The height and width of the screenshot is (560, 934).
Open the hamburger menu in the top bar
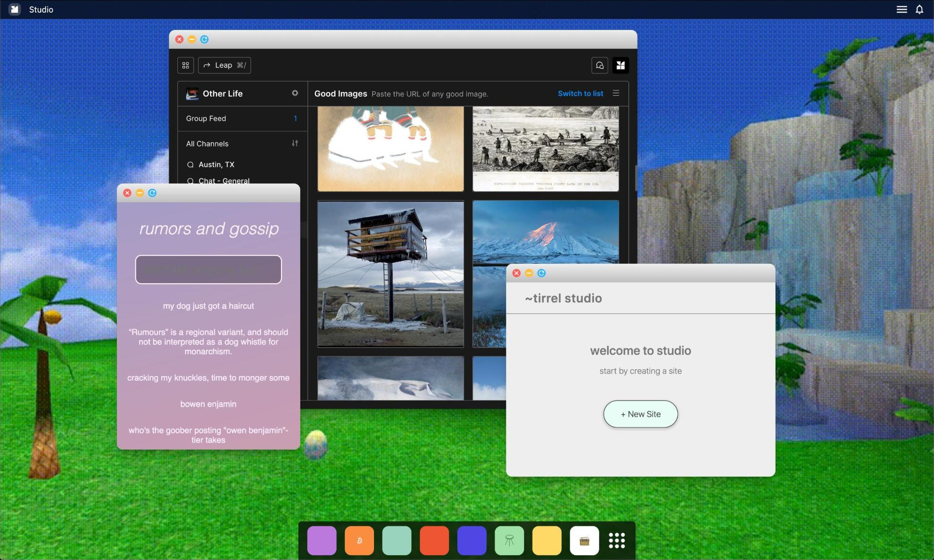902,9
